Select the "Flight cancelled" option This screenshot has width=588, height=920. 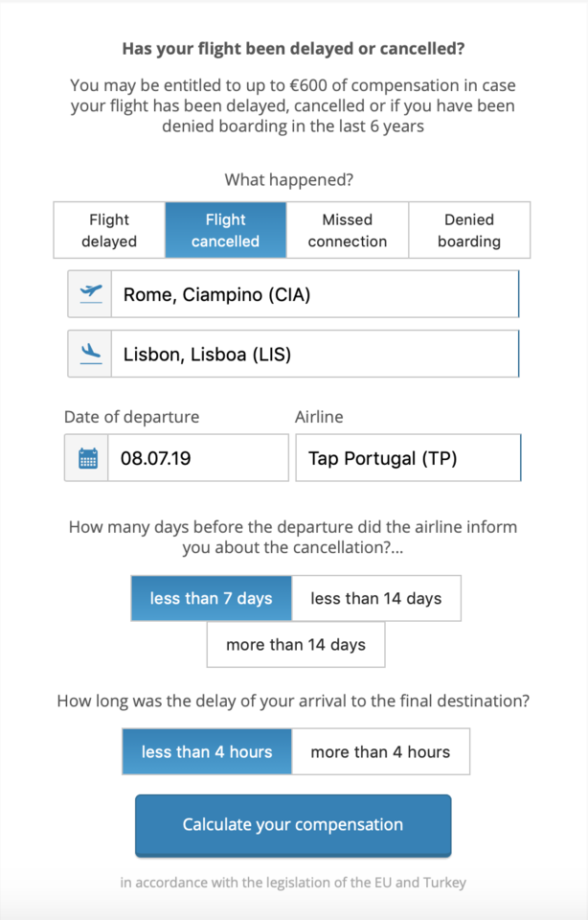point(225,230)
